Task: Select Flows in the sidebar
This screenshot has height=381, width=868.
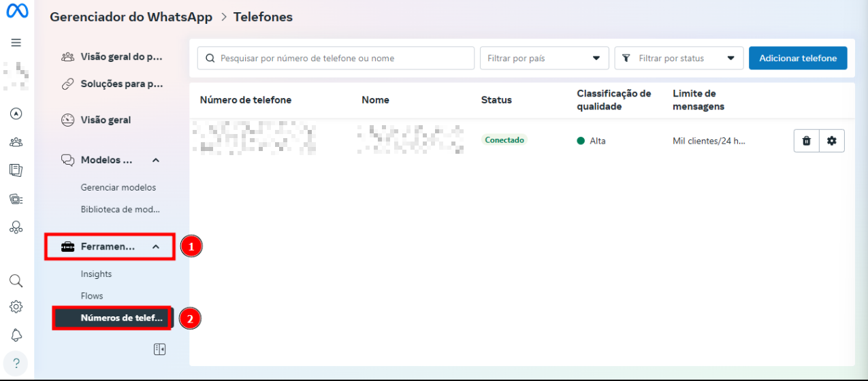Action: tap(92, 296)
